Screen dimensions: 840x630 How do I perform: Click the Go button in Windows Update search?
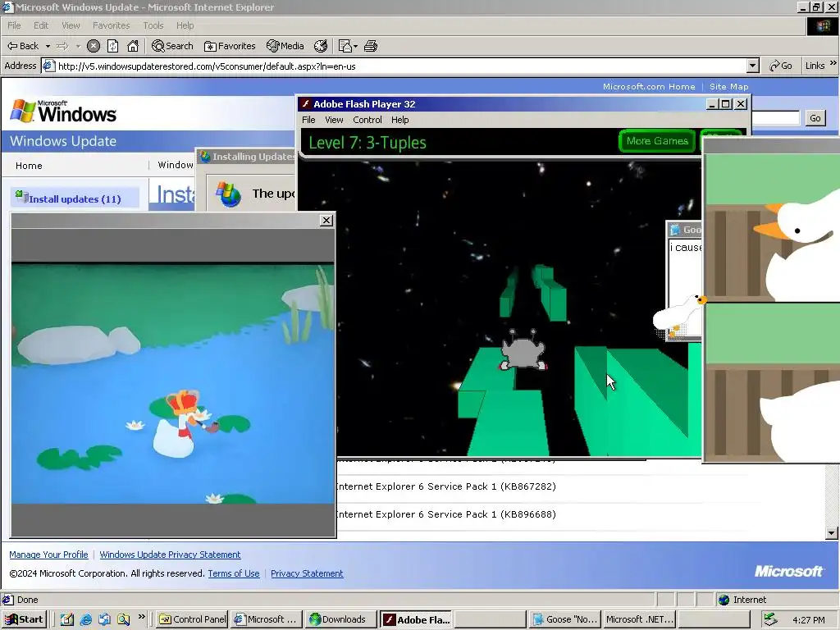coord(815,118)
